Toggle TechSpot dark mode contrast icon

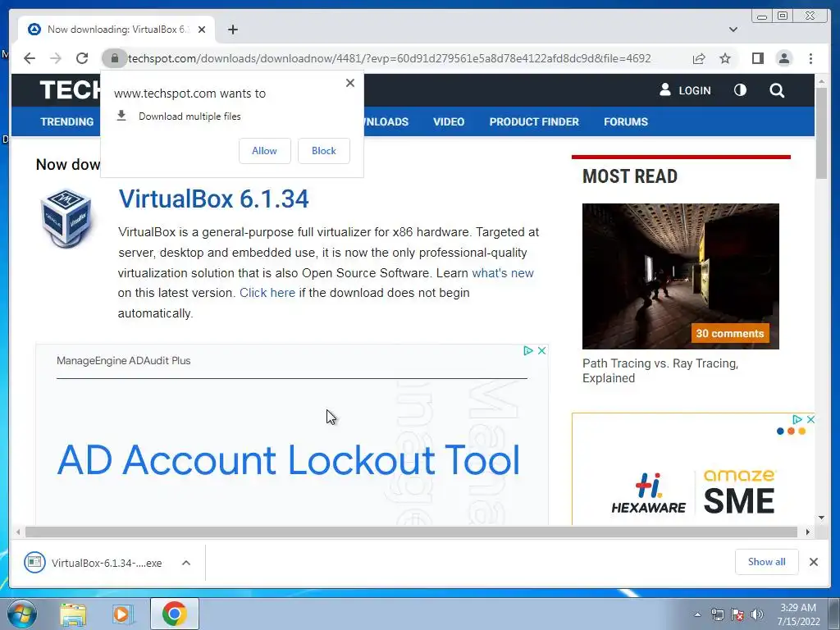pos(740,90)
